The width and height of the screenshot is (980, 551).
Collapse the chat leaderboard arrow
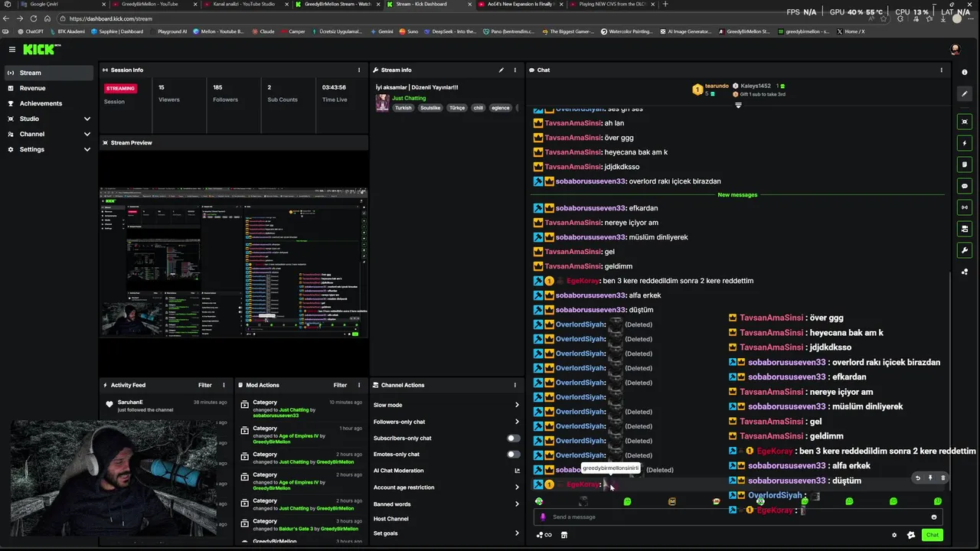click(738, 106)
